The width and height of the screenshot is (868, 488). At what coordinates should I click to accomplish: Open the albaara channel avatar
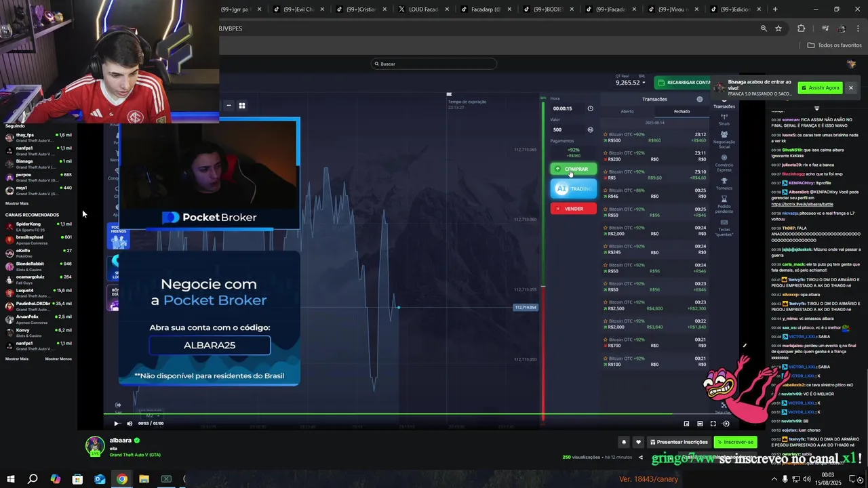[94, 445]
